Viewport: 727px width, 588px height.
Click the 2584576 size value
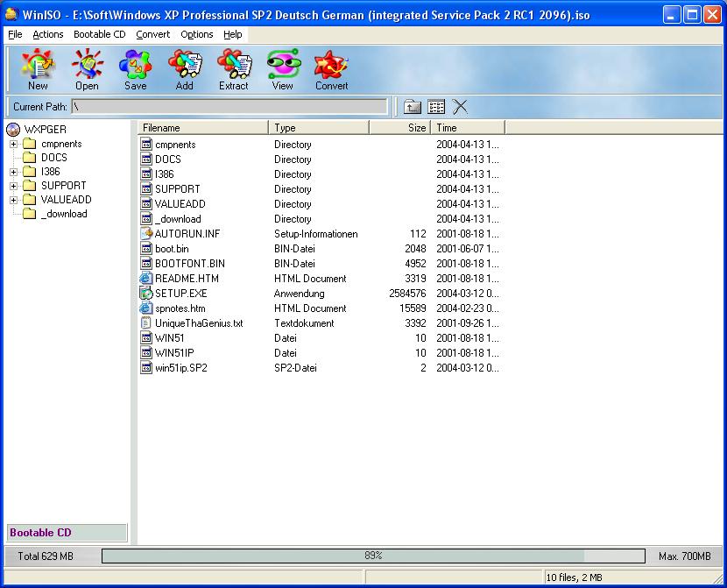(407, 294)
